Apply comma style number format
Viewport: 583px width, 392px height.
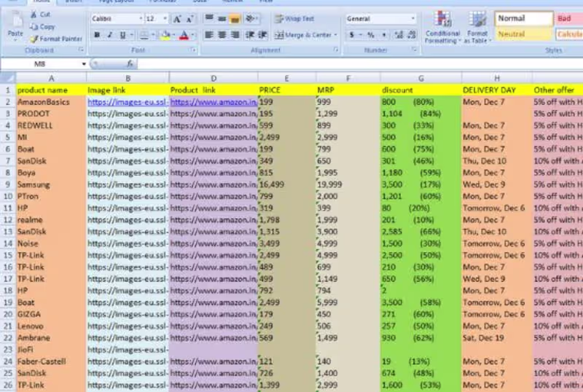click(x=384, y=35)
